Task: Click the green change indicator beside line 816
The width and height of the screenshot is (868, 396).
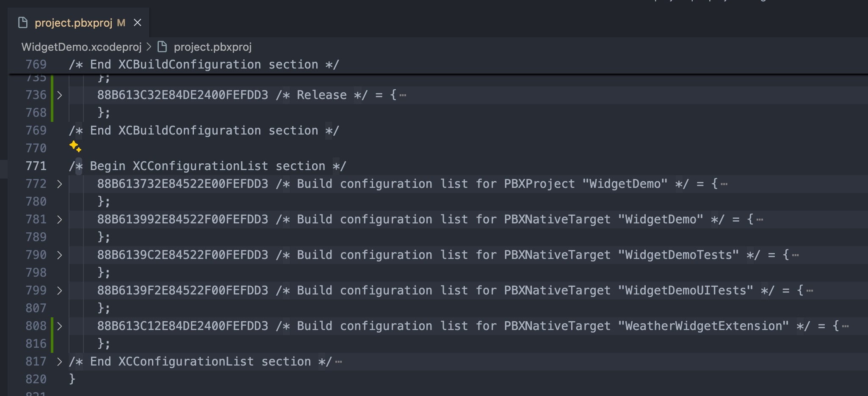Action: click(x=52, y=344)
